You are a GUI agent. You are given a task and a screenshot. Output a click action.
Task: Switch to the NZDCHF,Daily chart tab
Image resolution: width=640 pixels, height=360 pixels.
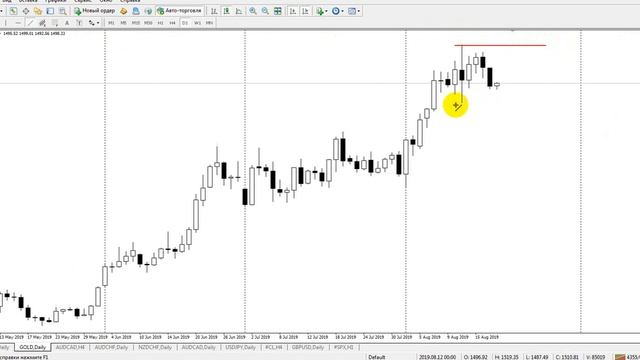point(155,347)
